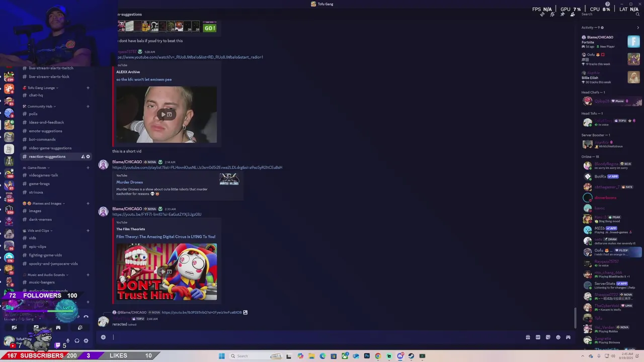Open the emoji picker icon
This screenshot has width=644, height=362.
pyautogui.click(x=558, y=337)
